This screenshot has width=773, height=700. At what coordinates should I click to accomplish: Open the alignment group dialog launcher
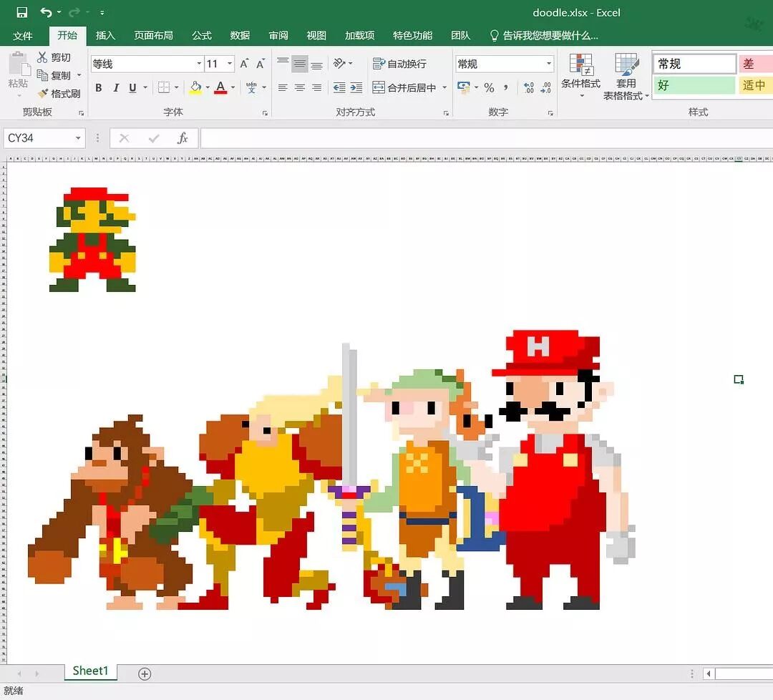point(446,113)
